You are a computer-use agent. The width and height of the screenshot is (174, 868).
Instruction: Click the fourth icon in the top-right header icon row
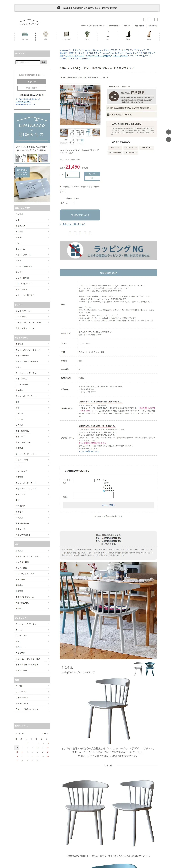pyautogui.click(x=158, y=20)
